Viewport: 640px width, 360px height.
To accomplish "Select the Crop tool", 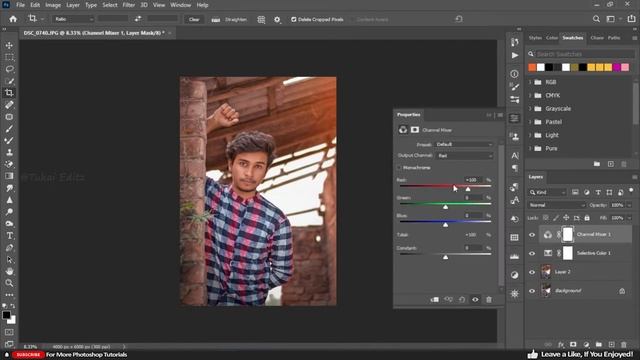I will (9, 93).
